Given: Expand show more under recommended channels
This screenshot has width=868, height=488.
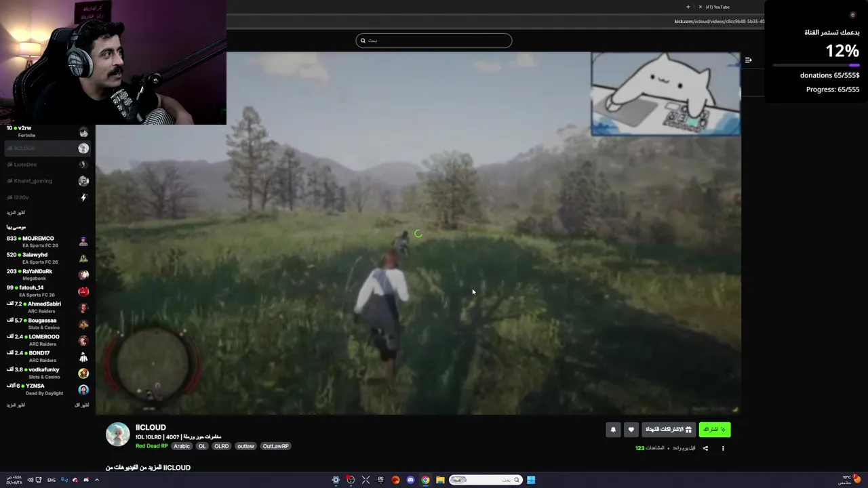Looking at the screenshot, I should coord(16,405).
